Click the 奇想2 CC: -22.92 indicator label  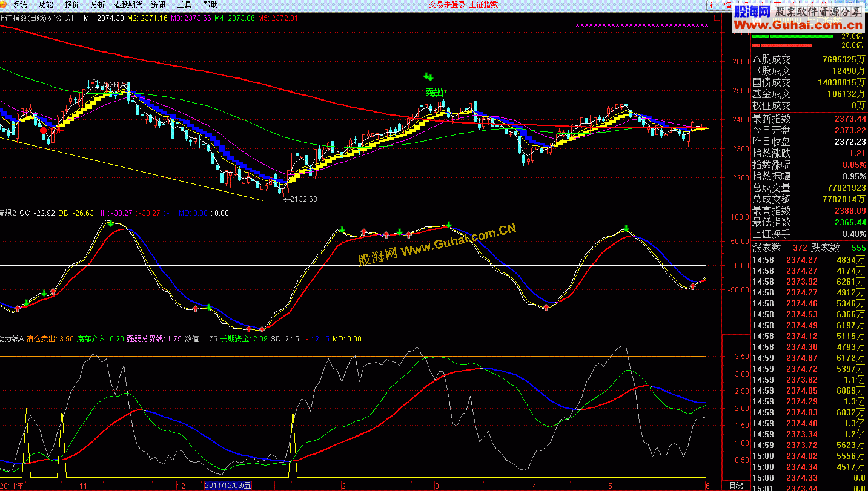coord(27,213)
